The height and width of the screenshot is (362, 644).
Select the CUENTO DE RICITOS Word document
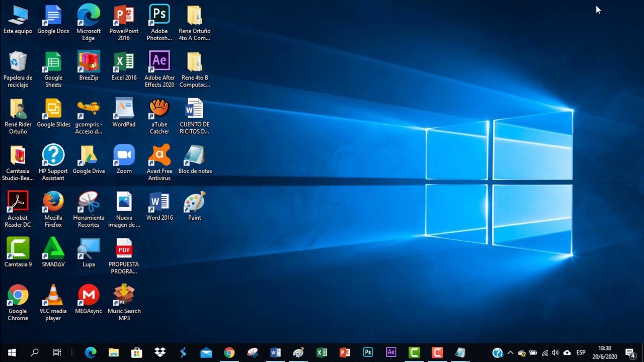(x=195, y=117)
